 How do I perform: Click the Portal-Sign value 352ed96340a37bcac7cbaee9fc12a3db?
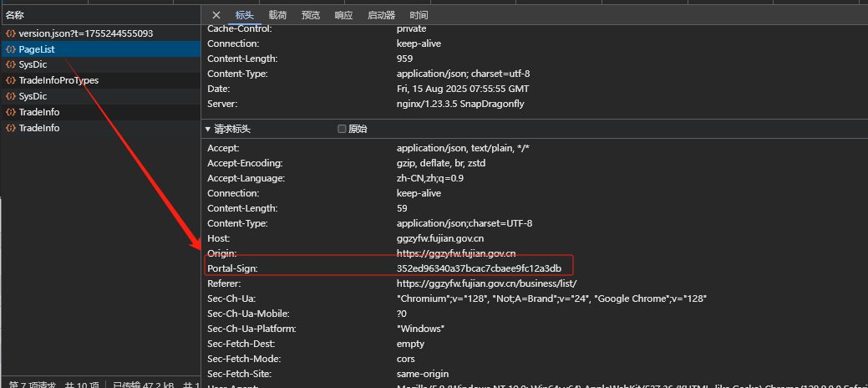479,268
